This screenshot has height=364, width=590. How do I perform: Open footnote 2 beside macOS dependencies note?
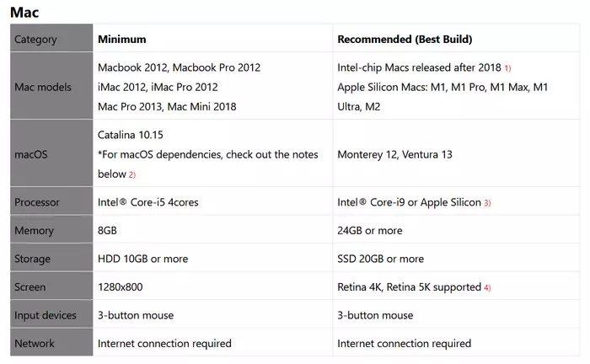pyautogui.click(x=131, y=174)
